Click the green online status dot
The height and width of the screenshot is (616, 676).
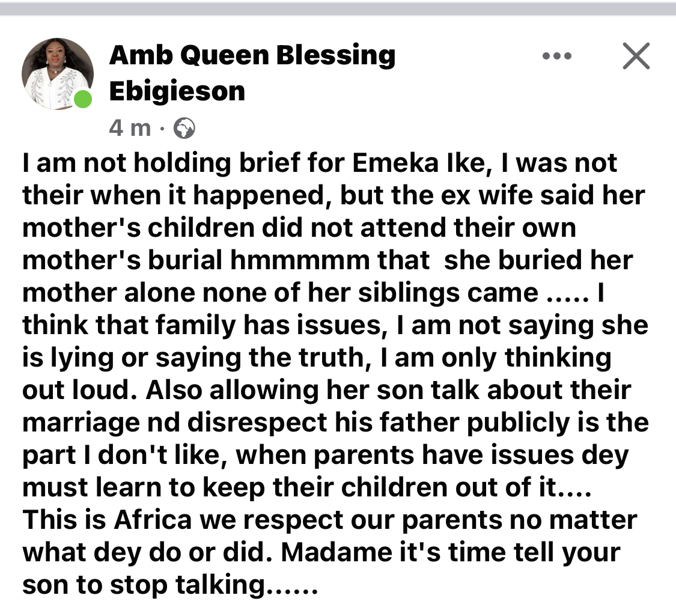point(83,99)
